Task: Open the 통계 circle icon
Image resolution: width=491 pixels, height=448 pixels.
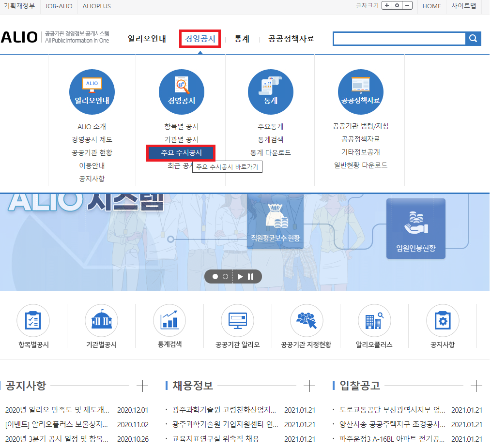Action: [x=271, y=92]
